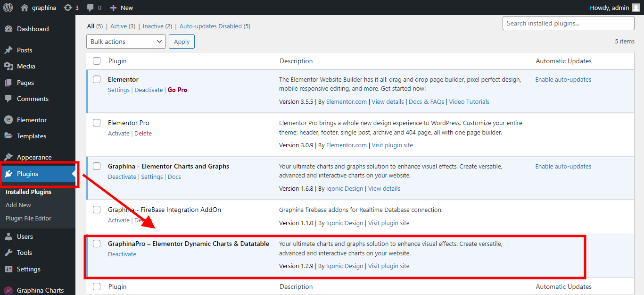This screenshot has height=295, width=644.
Task: Click Elementor Go Pro link
Action: pyautogui.click(x=177, y=90)
